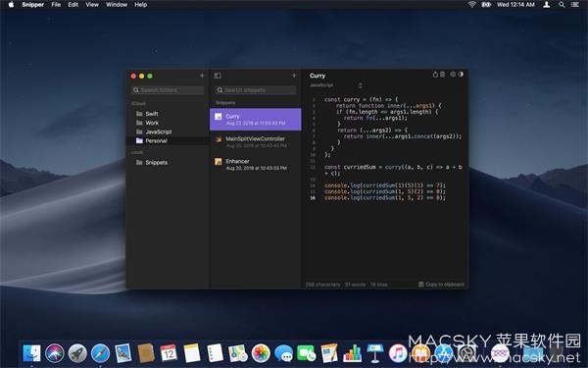Toggle dark/light theme contrast icon

click(x=461, y=75)
